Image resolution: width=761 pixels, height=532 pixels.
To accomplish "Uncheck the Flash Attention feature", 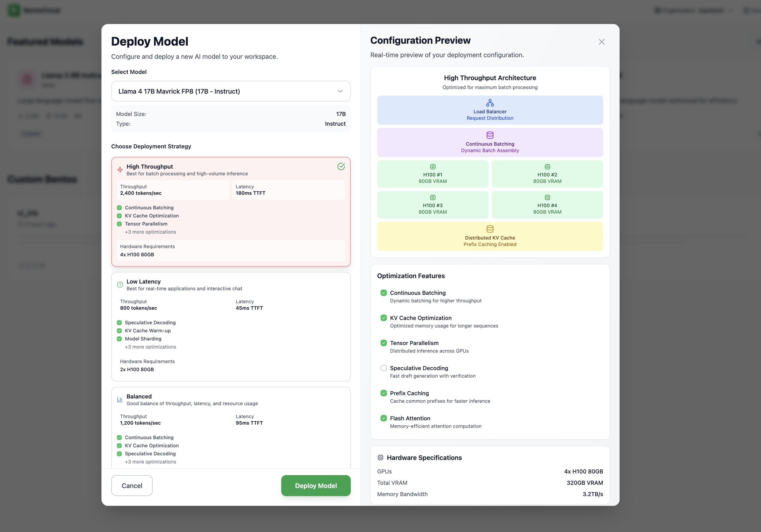I will (383, 418).
